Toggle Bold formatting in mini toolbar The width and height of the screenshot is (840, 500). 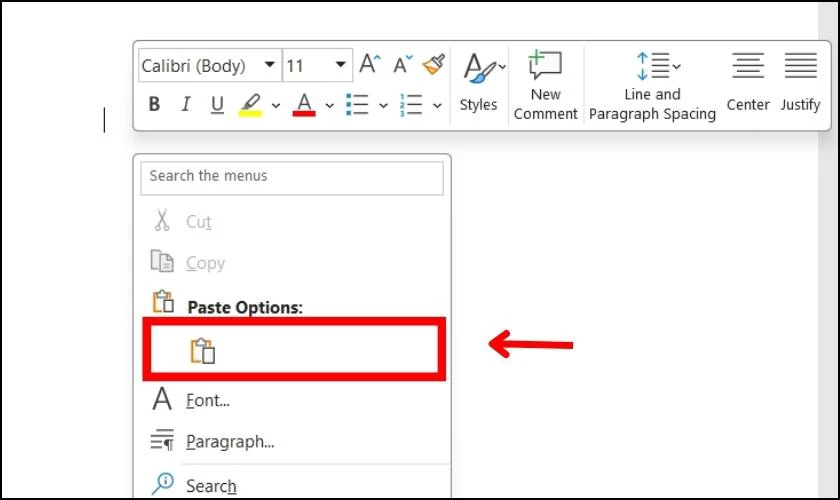click(x=154, y=104)
